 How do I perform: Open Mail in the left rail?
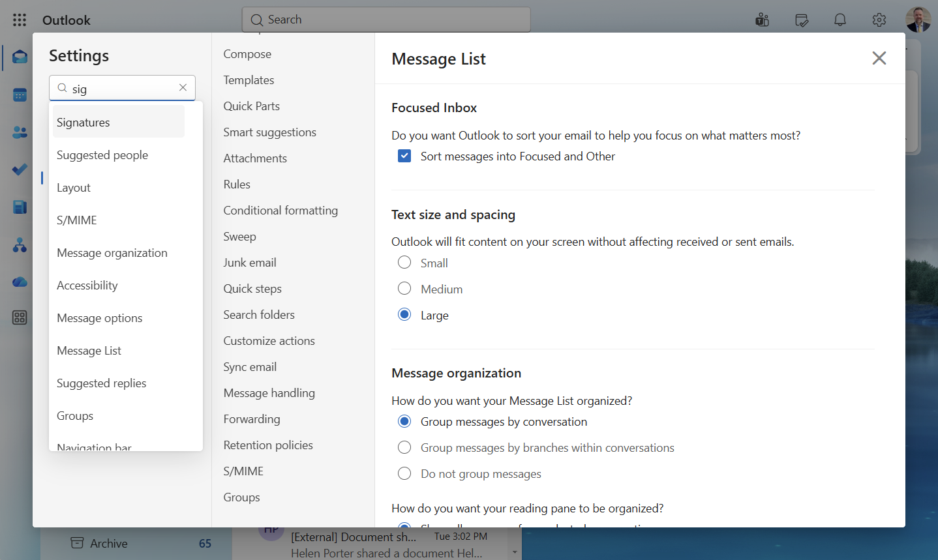tap(20, 57)
